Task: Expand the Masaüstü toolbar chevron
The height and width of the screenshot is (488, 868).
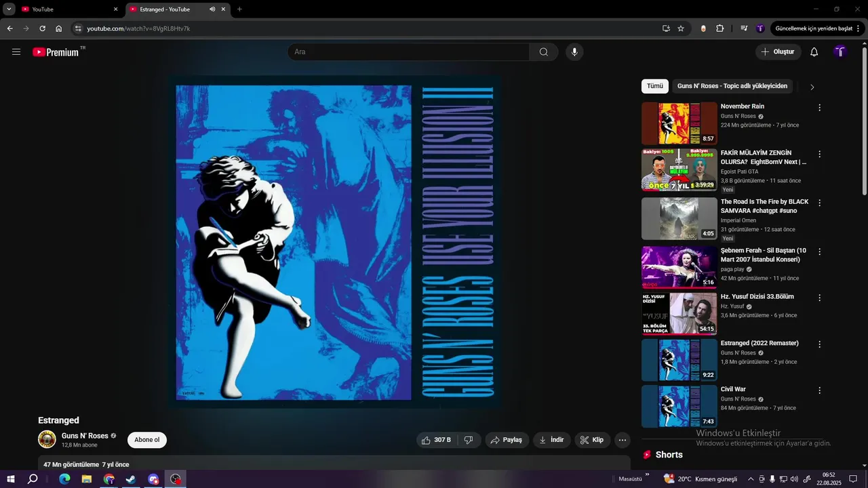Action: (647, 474)
